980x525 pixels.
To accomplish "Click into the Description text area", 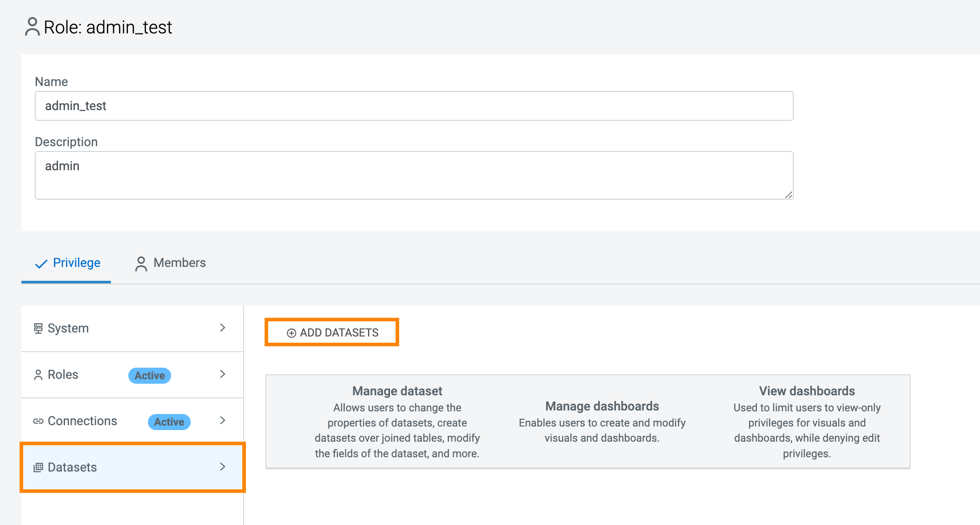I will click(x=414, y=175).
